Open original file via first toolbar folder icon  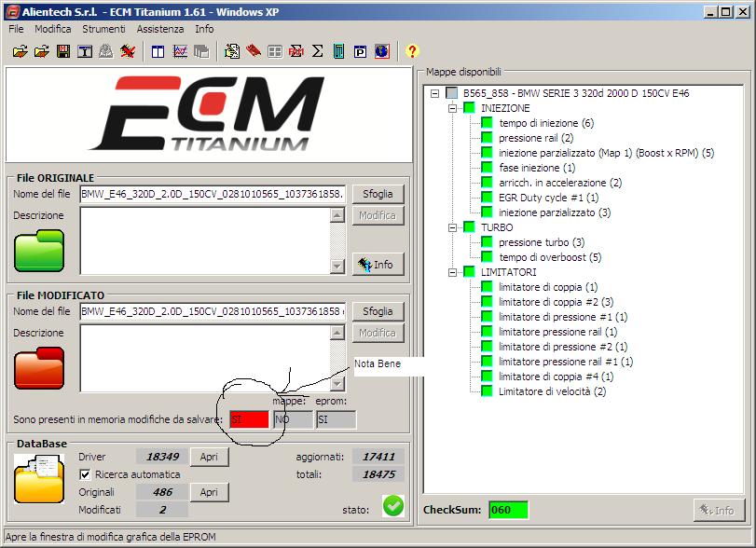(x=21, y=51)
